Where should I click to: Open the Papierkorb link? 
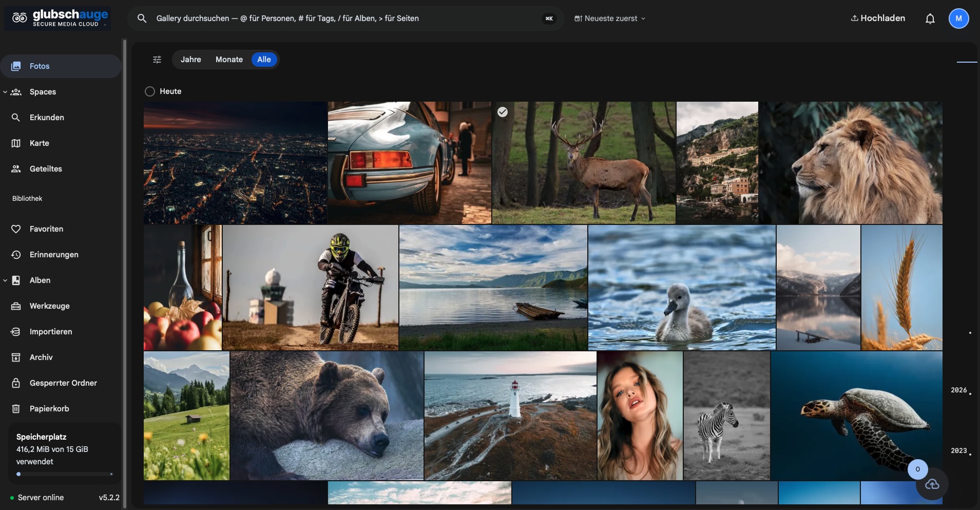61,409
